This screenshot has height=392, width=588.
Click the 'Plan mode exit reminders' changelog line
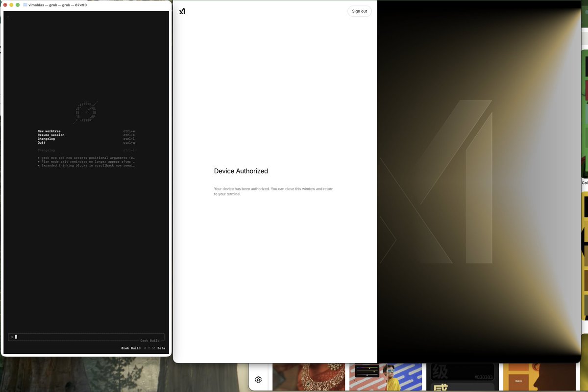pyautogui.click(x=86, y=161)
